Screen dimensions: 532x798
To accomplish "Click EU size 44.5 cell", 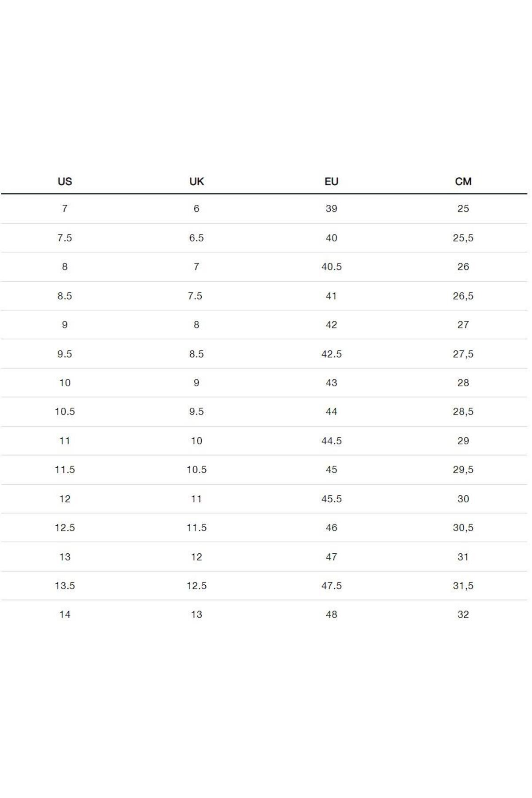I will click(x=331, y=441).
